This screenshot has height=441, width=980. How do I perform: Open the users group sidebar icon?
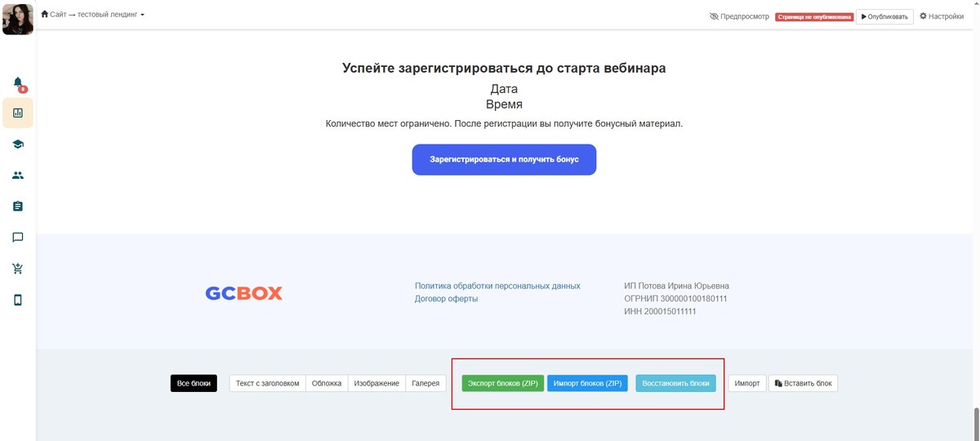click(18, 176)
